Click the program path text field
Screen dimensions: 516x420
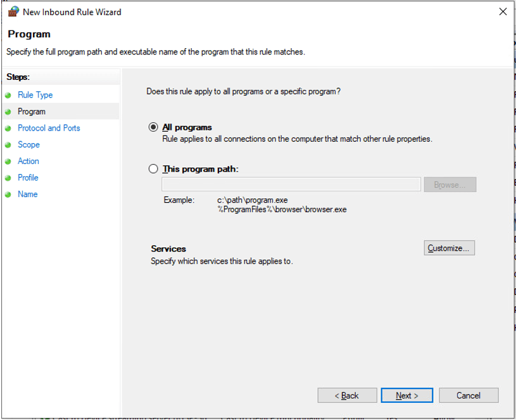[x=291, y=184]
